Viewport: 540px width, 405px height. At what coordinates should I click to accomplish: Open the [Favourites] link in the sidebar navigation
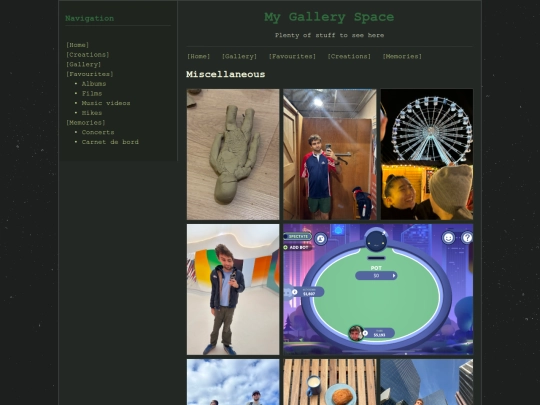(x=90, y=74)
